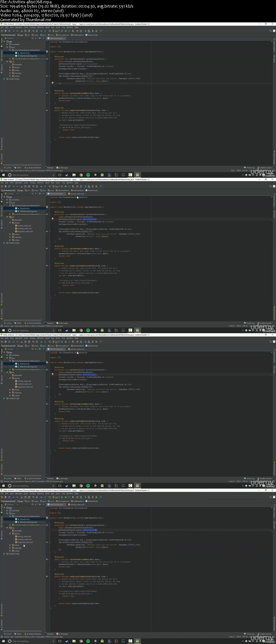Switch to activity_main.xml tab in 00:01:48 frame
Viewport: 276px width, 644px height.
point(77,194)
